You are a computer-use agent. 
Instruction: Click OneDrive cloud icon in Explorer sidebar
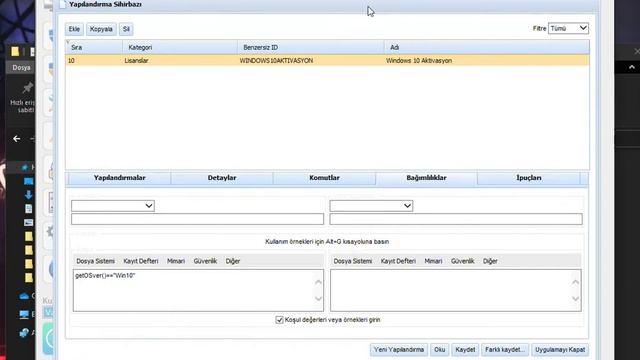click(x=24, y=296)
